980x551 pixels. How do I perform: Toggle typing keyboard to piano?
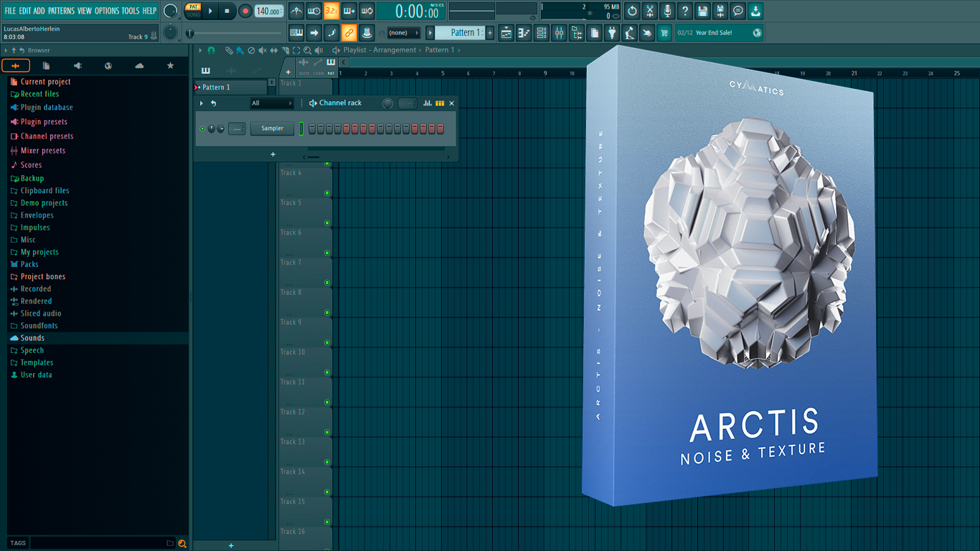[296, 32]
